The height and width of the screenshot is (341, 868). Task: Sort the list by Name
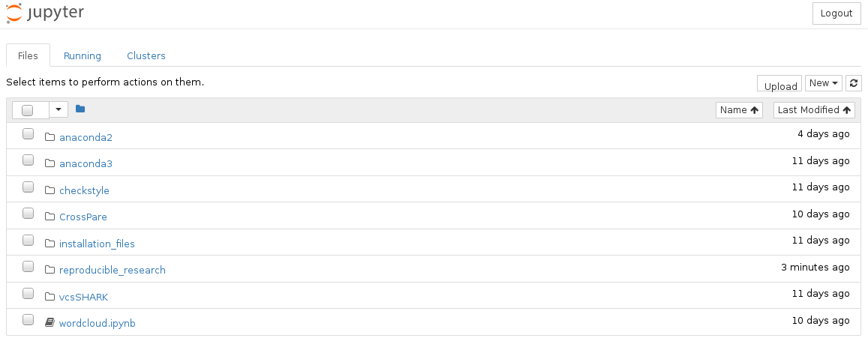739,110
